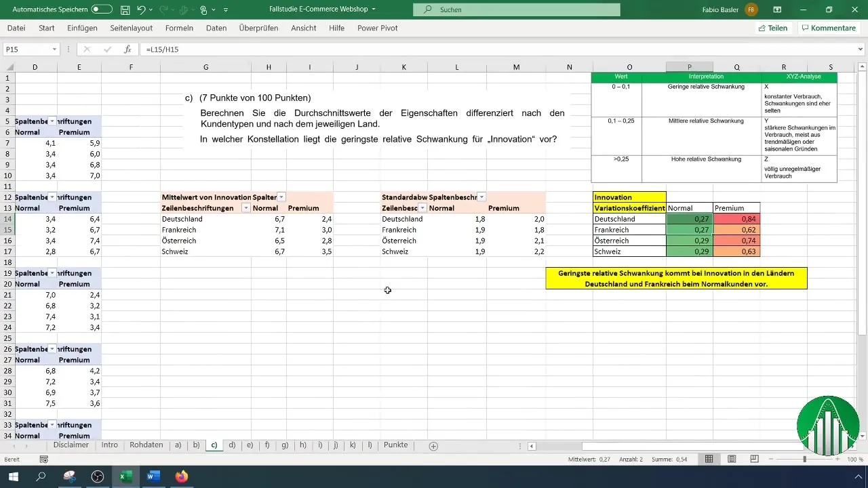This screenshot has width=868, height=488.
Task: Expand the formula bar chevron
Action: pos(861,49)
